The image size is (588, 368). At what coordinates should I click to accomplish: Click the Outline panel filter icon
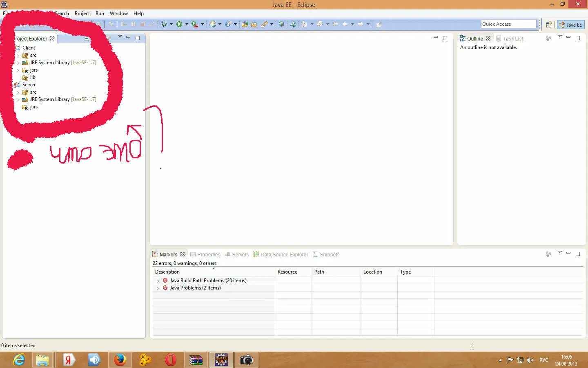tap(548, 38)
